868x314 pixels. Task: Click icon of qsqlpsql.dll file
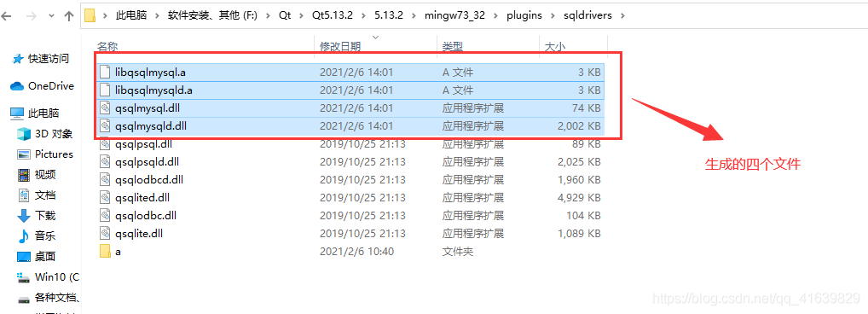click(x=105, y=144)
